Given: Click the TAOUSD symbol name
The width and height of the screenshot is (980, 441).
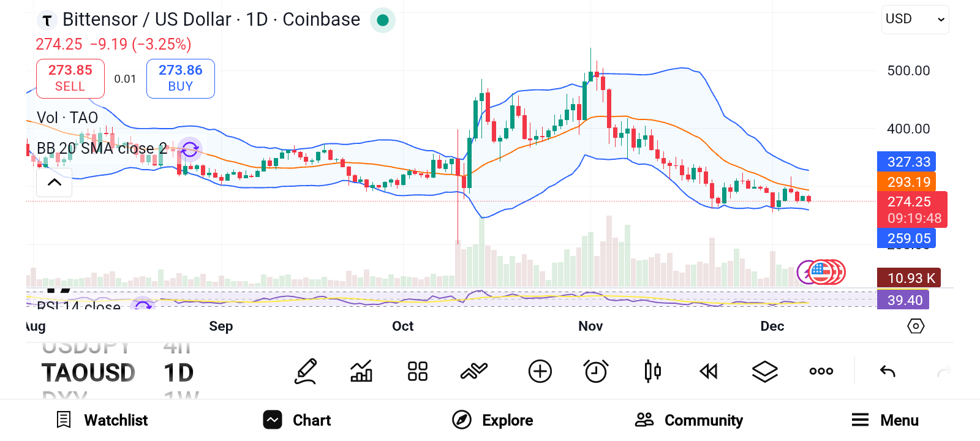Looking at the screenshot, I should tap(89, 372).
